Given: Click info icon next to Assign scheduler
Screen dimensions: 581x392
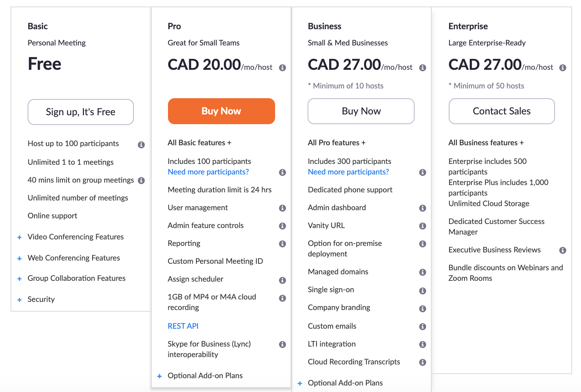Looking at the screenshot, I should [282, 280].
